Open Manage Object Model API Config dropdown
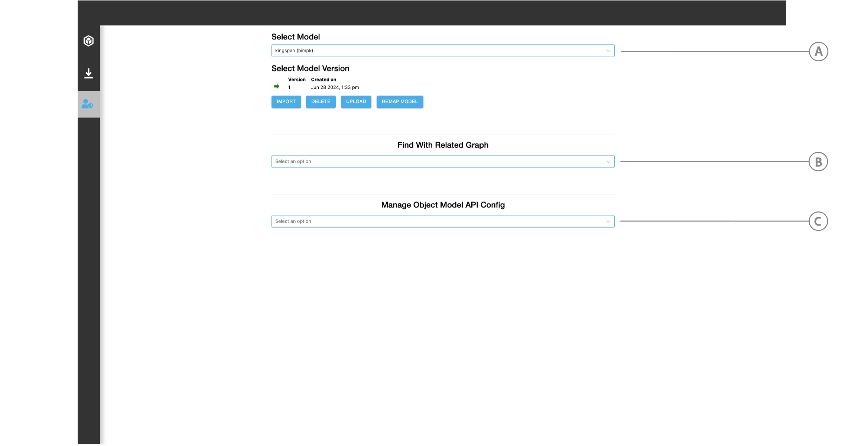Viewport: 868px width, 446px height. pos(438,222)
